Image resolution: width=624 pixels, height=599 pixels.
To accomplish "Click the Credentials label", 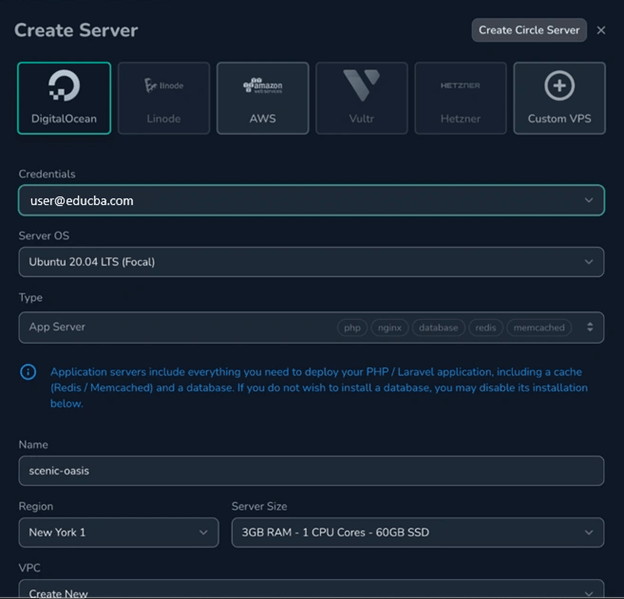I will click(x=47, y=174).
